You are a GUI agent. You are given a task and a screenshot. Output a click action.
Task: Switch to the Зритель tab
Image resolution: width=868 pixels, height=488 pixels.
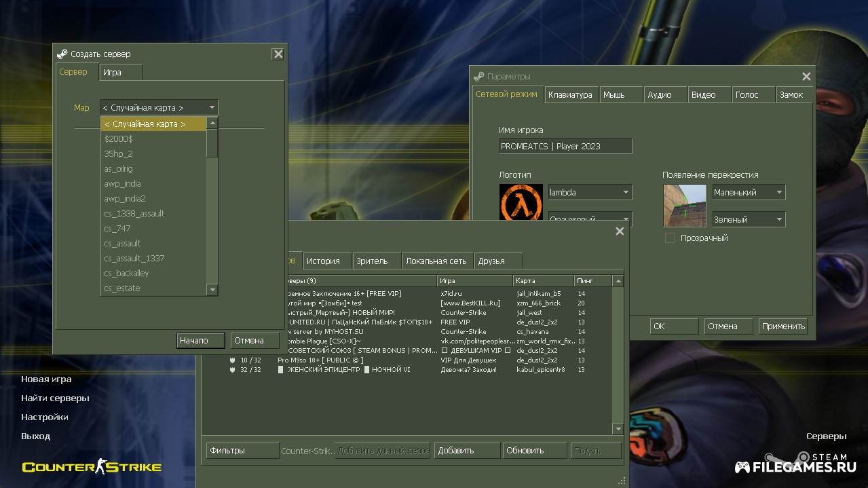[377, 261]
